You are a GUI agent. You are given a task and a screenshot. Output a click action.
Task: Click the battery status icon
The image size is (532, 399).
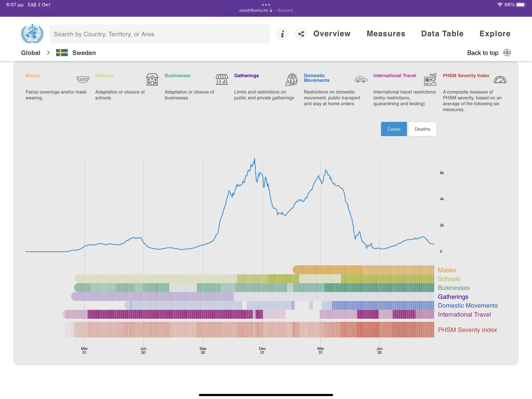click(x=521, y=4)
